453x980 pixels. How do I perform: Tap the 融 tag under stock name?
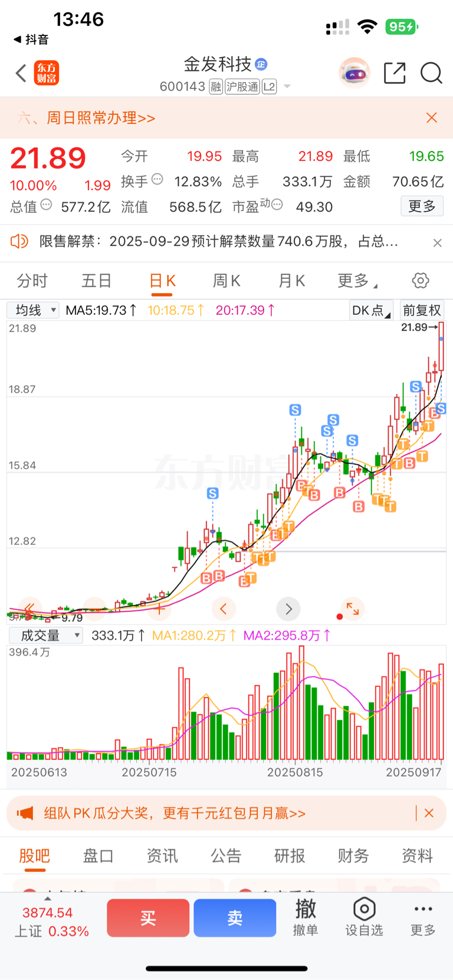click(x=216, y=87)
